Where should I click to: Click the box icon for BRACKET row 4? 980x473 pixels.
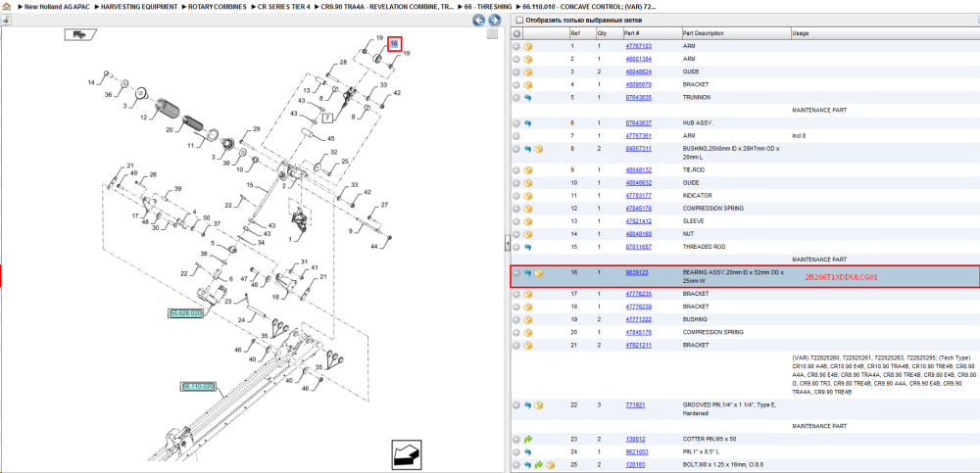pos(527,84)
